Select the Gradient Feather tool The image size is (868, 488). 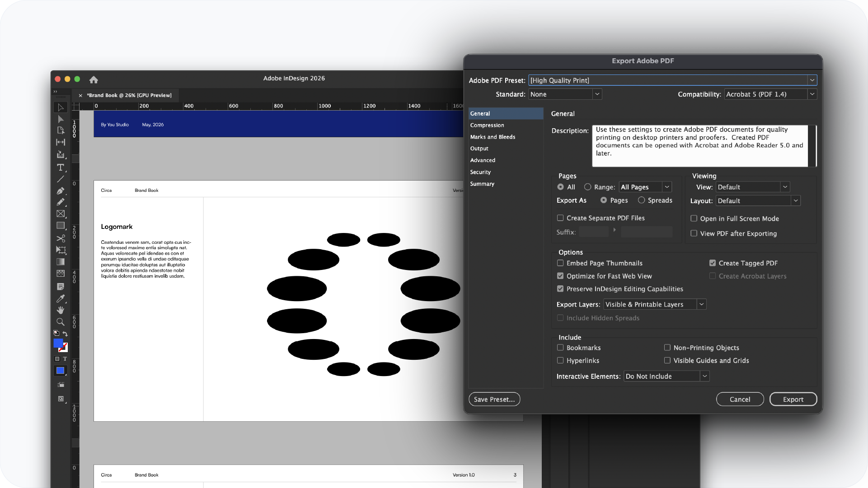point(61,274)
